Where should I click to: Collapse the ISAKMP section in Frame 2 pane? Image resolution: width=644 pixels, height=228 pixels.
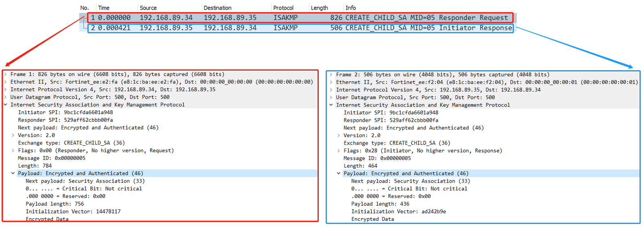coord(331,105)
